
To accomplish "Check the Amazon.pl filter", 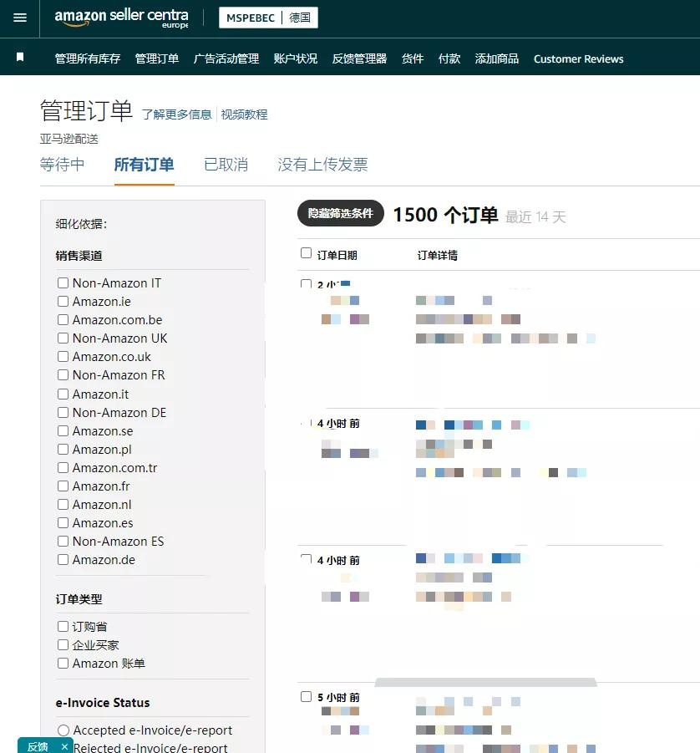I will click(63, 449).
